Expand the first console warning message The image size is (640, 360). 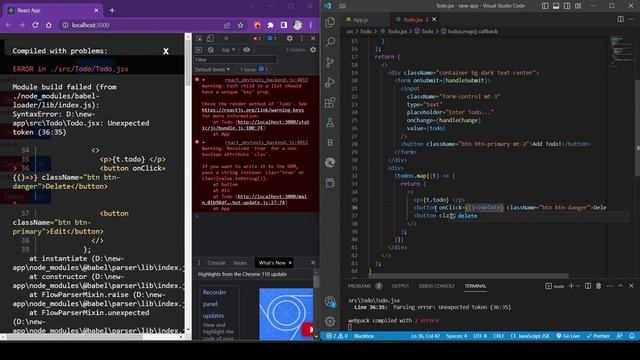204,80
